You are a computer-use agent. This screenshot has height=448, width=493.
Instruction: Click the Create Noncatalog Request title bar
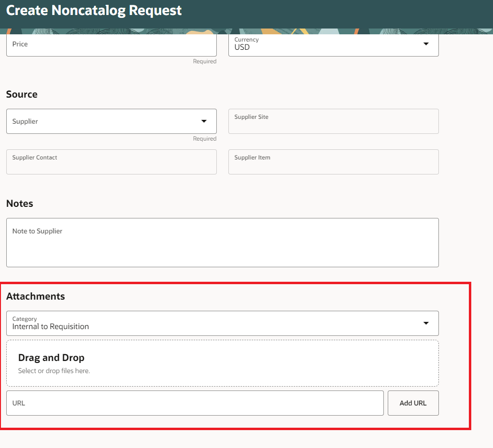pos(95,10)
